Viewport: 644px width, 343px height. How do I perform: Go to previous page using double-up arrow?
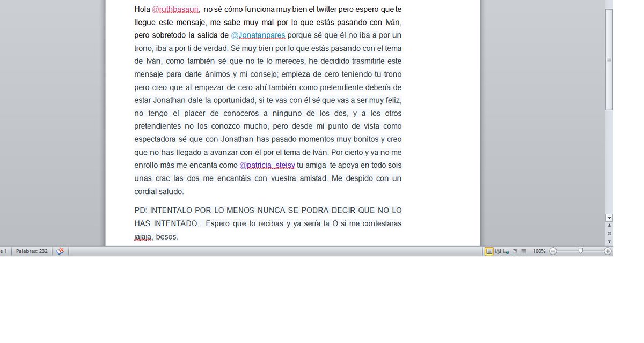609,226
